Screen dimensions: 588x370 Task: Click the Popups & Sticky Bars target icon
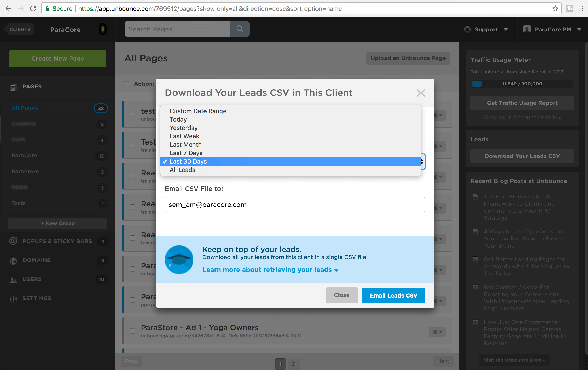(13, 241)
